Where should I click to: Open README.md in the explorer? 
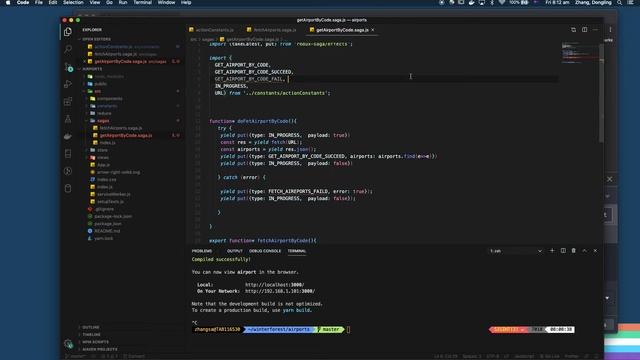click(107, 231)
